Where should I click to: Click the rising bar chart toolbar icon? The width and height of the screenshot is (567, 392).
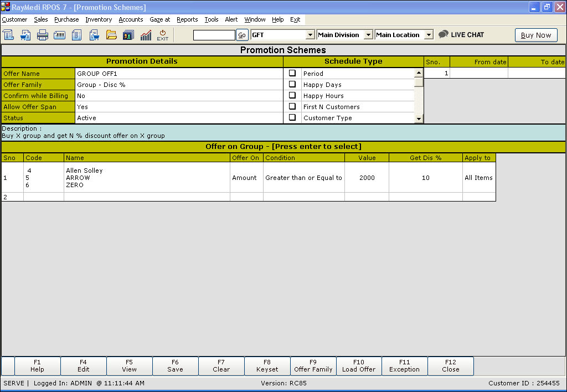(x=146, y=35)
